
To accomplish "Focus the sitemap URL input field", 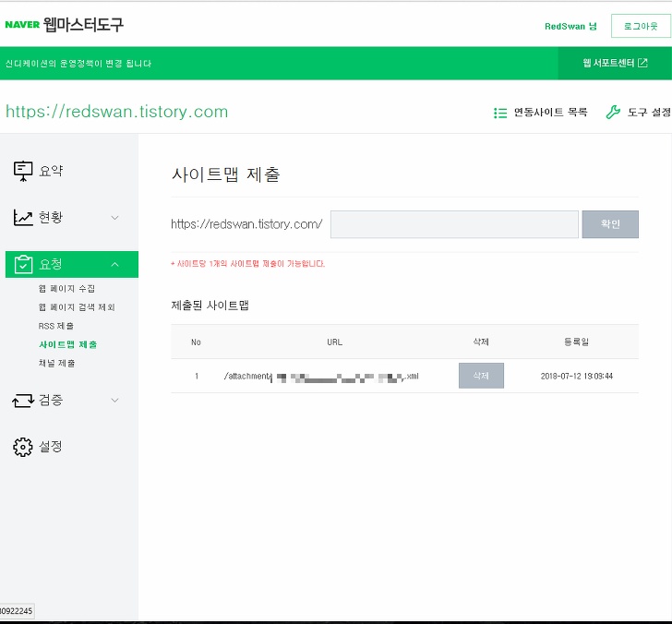I will point(454,224).
